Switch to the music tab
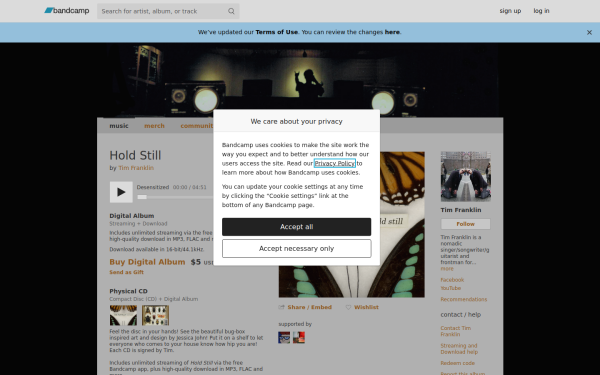Viewport: 600px width, 375px height. coord(119,126)
